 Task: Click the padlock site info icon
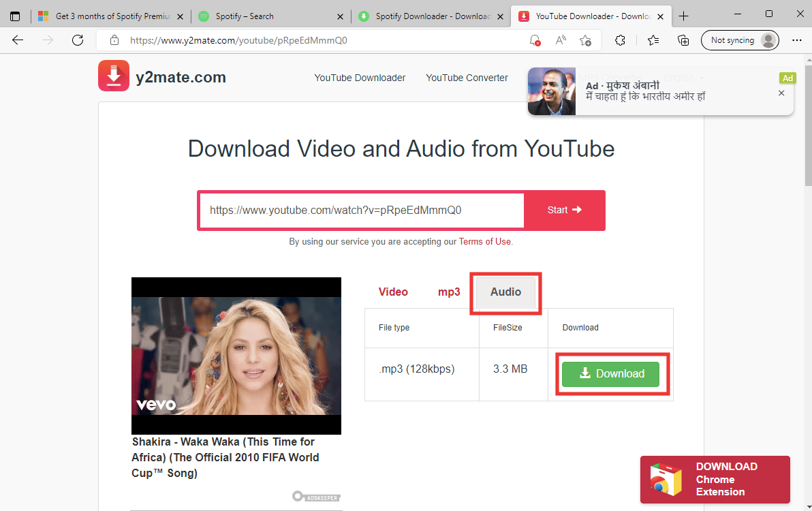[x=114, y=40]
